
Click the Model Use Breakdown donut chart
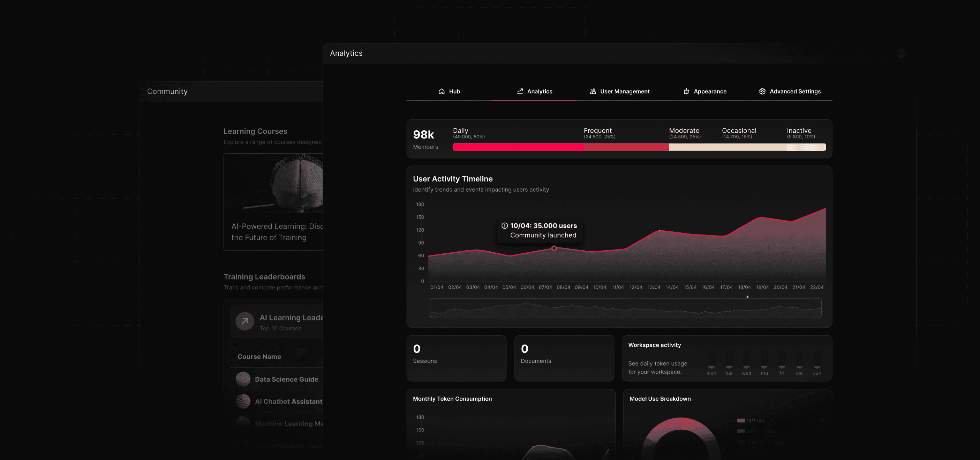coord(681,439)
